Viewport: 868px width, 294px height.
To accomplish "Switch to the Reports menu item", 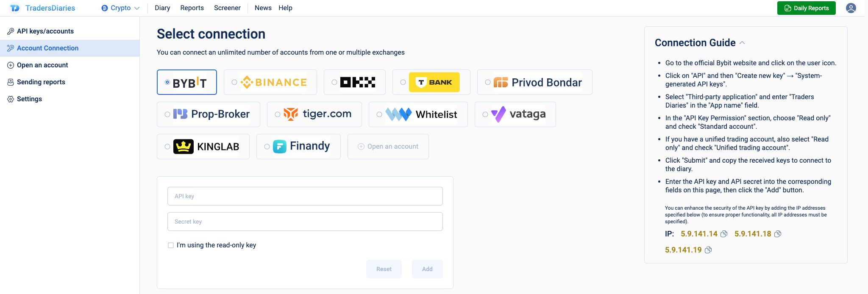I will pyautogui.click(x=192, y=8).
